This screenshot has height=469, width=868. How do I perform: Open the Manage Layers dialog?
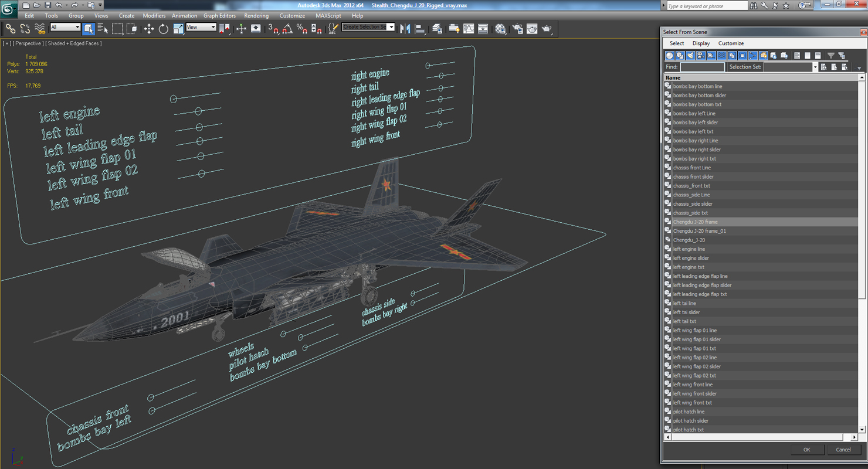coord(437,28)
